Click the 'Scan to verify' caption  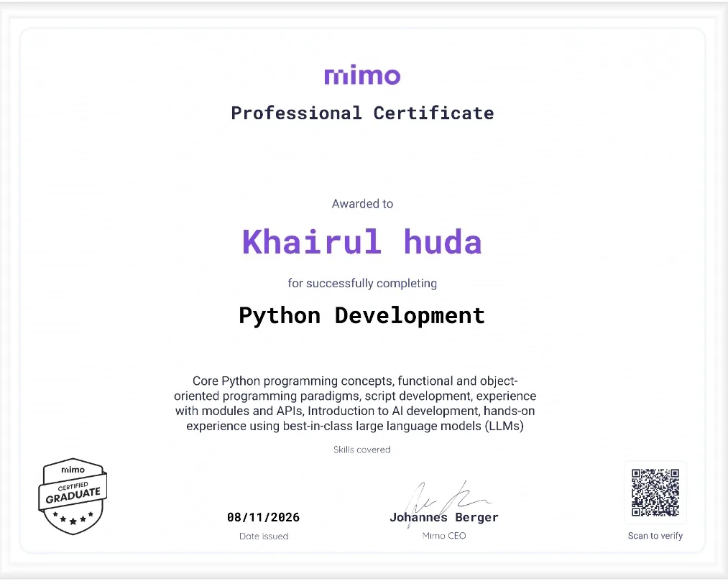coord(655,536)
